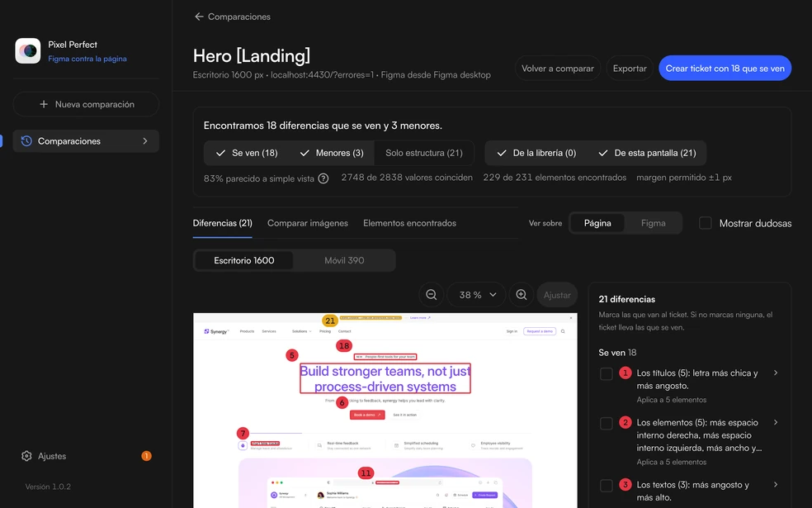The height and width of the screenshot is (508, 812).
Task: Enable the Mostrar dudosas checkbox
Action: (706, 223)
